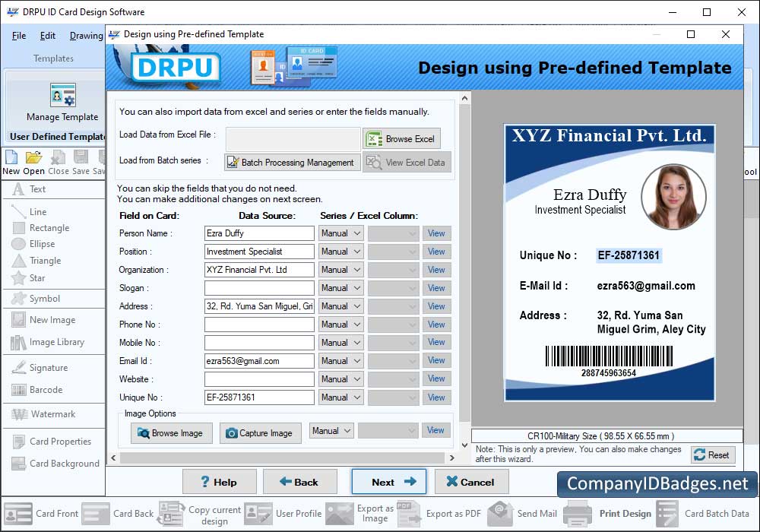Open Batch Processing Management
The height and width of the screenshot is (532, 760).
293,163
